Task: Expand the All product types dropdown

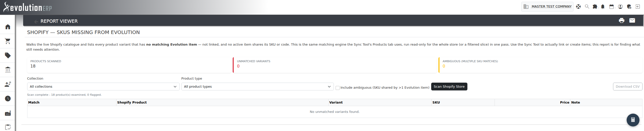Action: click(x=257, y=86)
